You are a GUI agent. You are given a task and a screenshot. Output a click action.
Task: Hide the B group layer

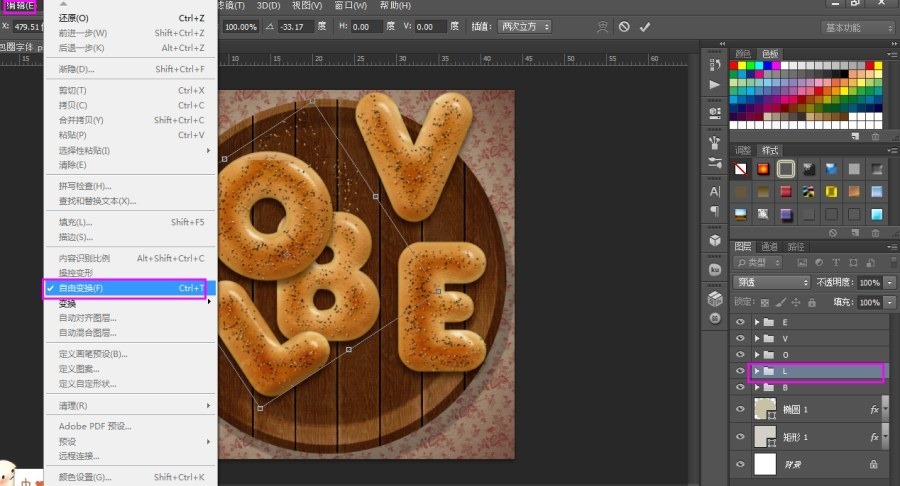(740, 387)
